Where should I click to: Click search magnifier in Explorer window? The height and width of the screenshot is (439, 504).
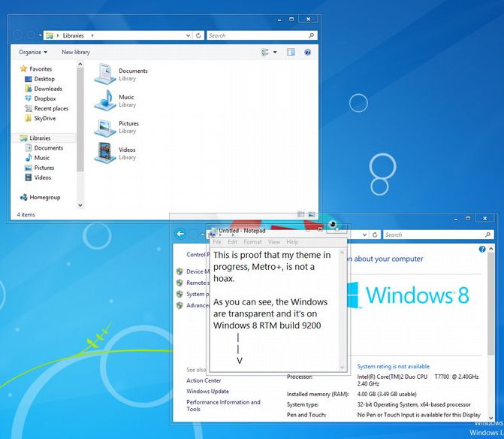pyautogui.click(x=311, y=35)
